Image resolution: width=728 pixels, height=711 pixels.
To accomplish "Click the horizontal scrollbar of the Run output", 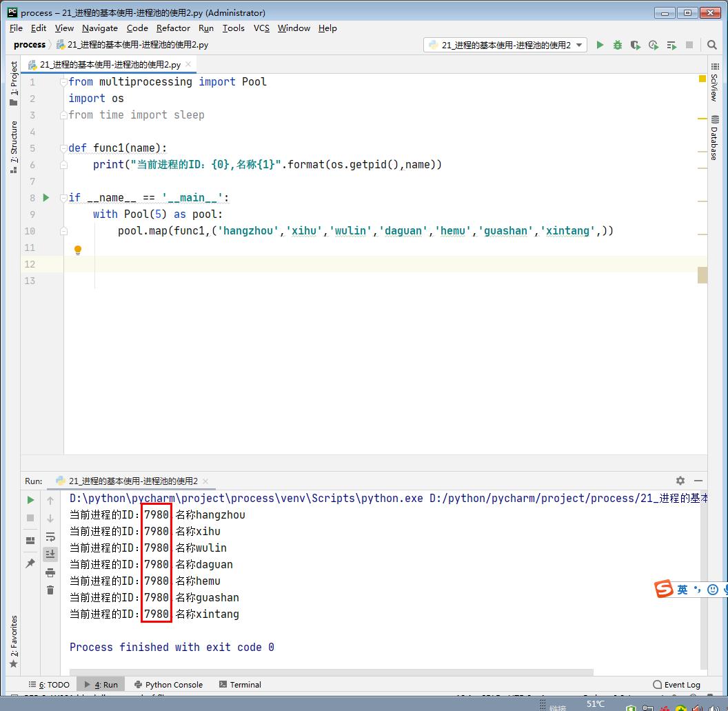I will [332, 672].
